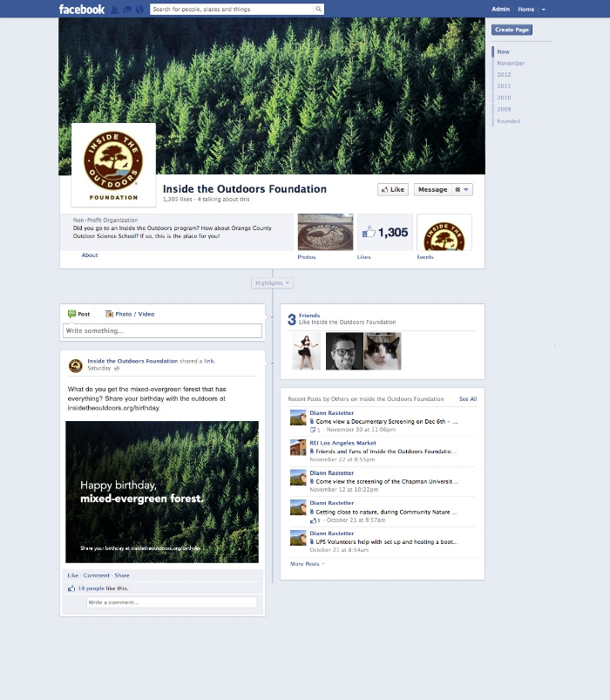Open the 'Come view the screening of the Chapman' post
This screenshot has width=610, height=700.
pos(386,482)
